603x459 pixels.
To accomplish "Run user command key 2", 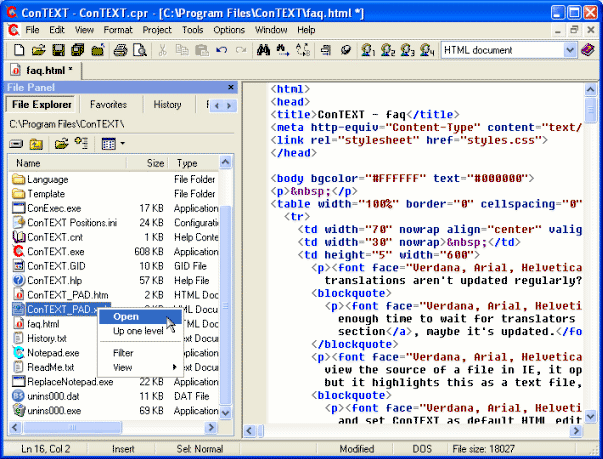I will [x=388, y=50].
